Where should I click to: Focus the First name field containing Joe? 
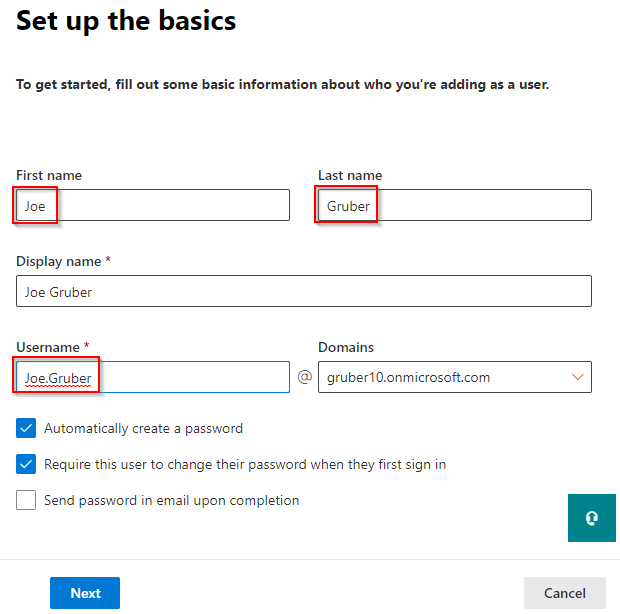coord(152,205)
